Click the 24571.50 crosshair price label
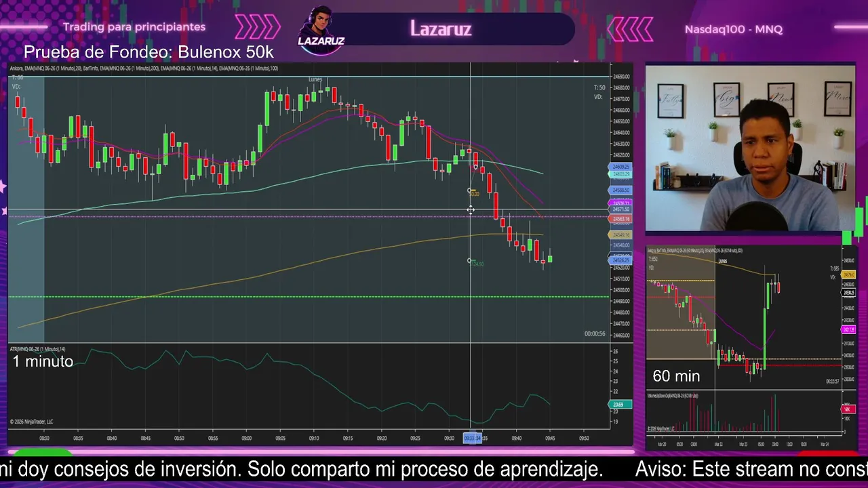 (x=621, y=210)
